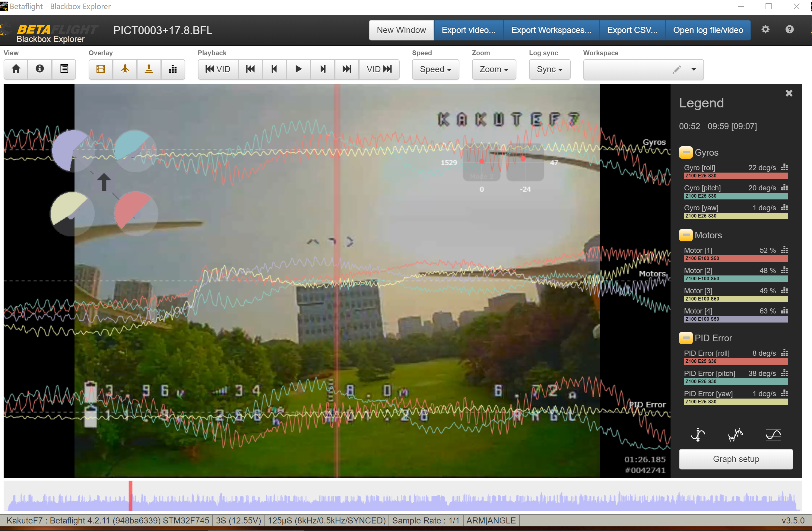Open analyser for Gyro [roll]
This screenshot has height=531, width=812.
tap(784, 167)
